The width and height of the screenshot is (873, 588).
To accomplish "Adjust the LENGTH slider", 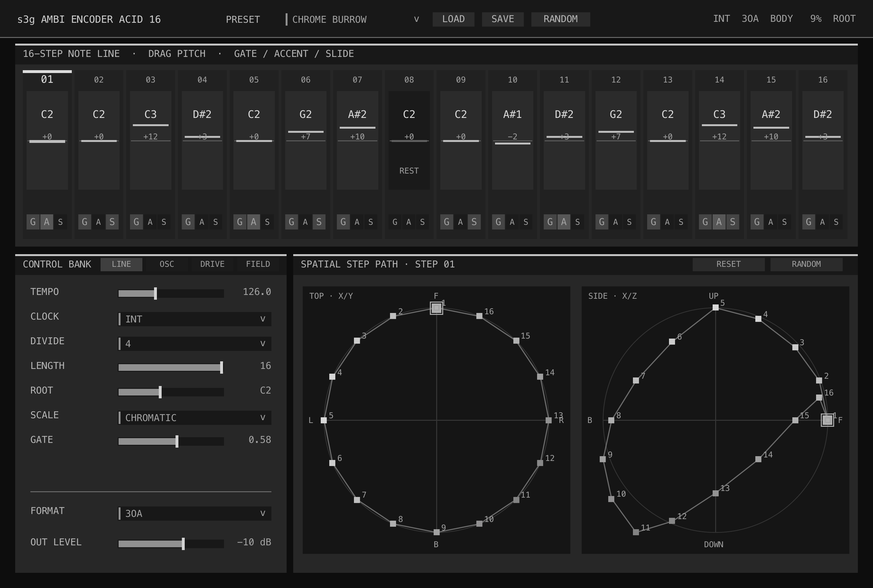I will click(x=171, y=367).
